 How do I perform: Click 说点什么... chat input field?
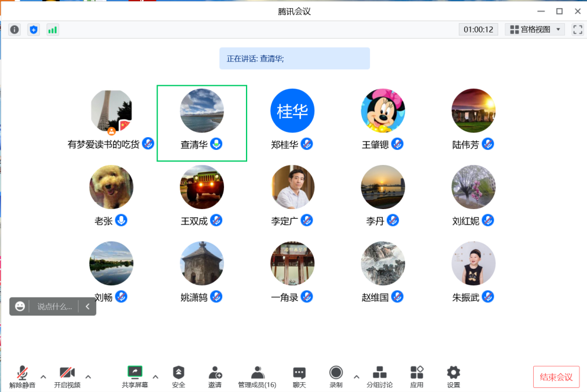coord(54,307)
